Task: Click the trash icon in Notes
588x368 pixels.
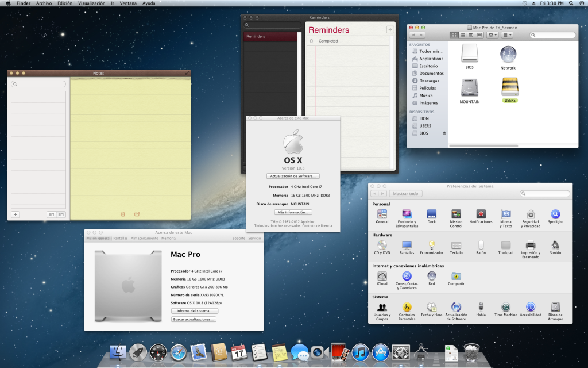Action: click(x=122, y=214)
